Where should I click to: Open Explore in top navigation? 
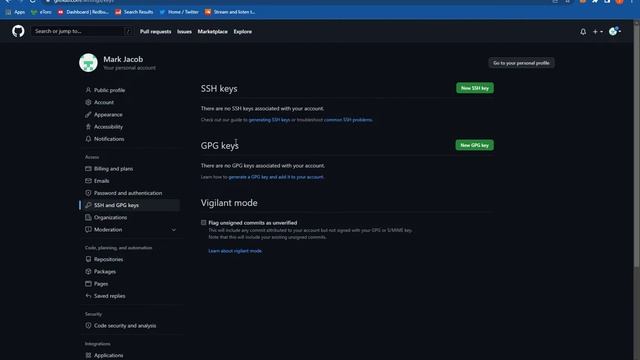(242, 31)
